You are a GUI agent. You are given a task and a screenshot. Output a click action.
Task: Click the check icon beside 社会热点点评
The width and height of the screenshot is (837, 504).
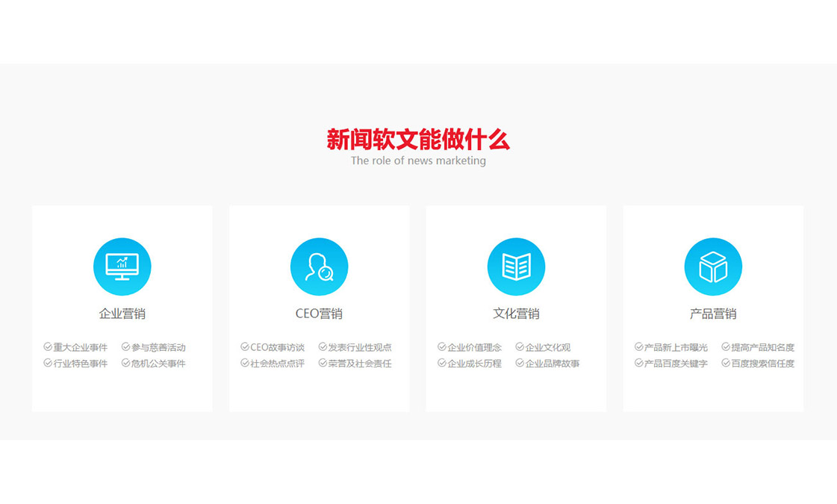pos(244,363)
